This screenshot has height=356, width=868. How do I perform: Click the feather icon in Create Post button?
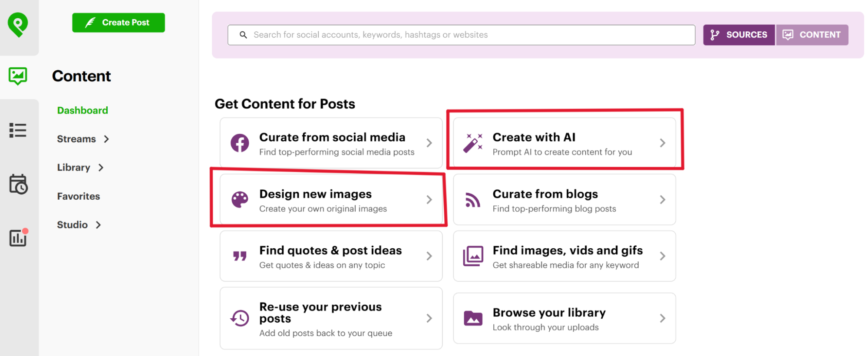[x=90, y=23]
